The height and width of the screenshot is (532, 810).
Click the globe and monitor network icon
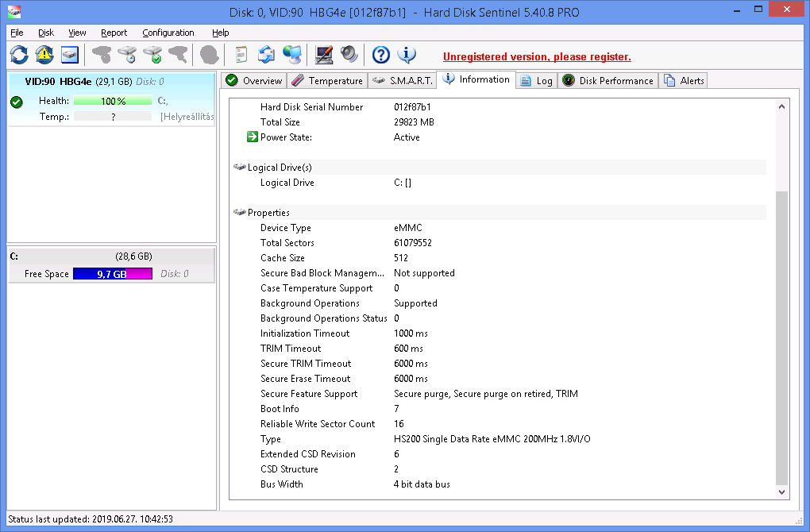coord(292,55)
